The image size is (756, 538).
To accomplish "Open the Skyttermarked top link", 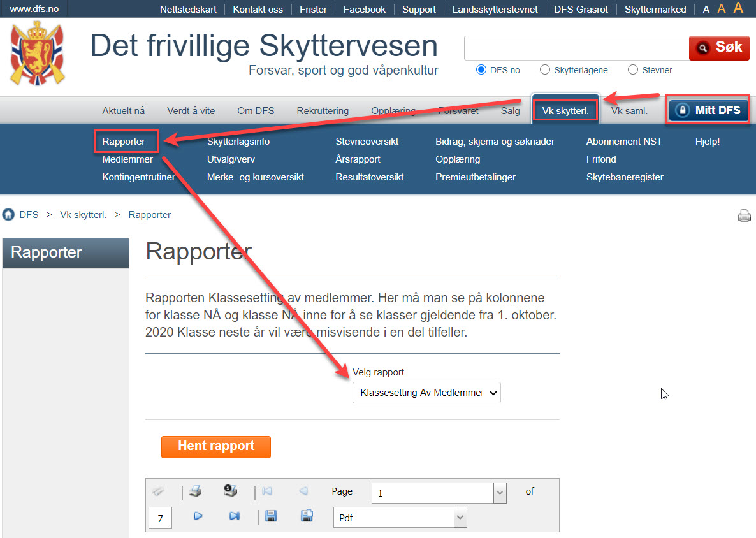I will [655, 9].
